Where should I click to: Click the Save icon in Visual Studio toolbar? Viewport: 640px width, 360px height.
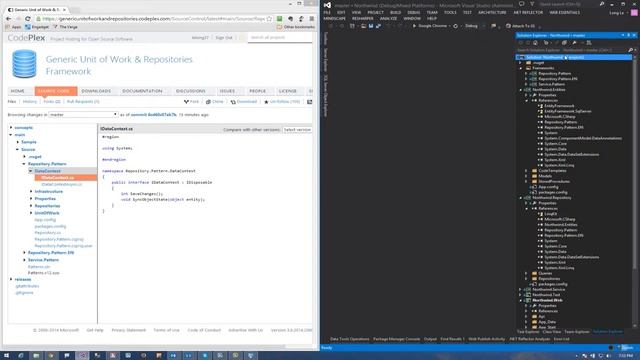(x=371, y=26)
